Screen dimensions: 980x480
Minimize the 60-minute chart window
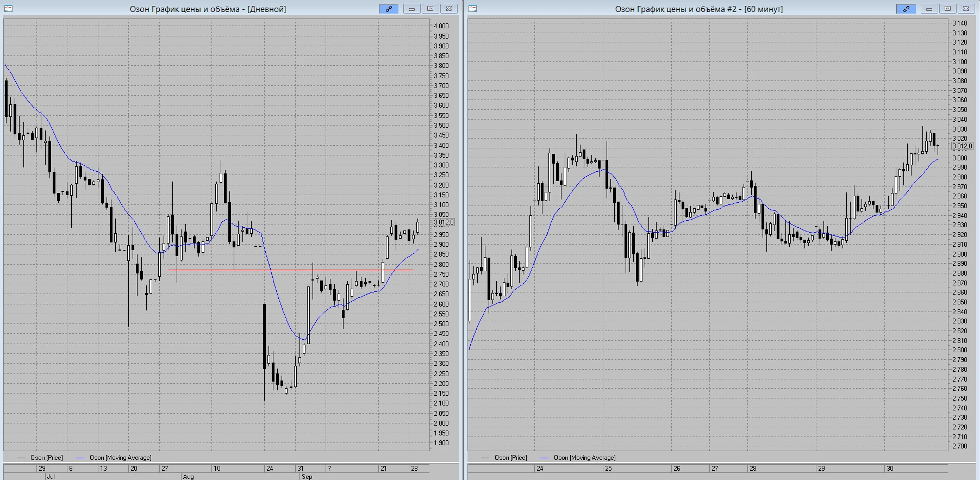pyautogui.click(x=929, y=9)
